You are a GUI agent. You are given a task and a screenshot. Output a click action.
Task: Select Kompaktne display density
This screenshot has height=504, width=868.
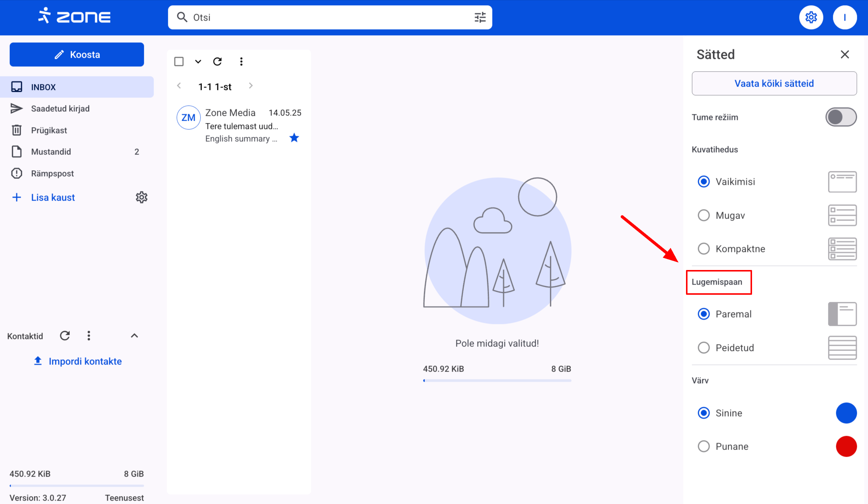(x=704, y=249)
